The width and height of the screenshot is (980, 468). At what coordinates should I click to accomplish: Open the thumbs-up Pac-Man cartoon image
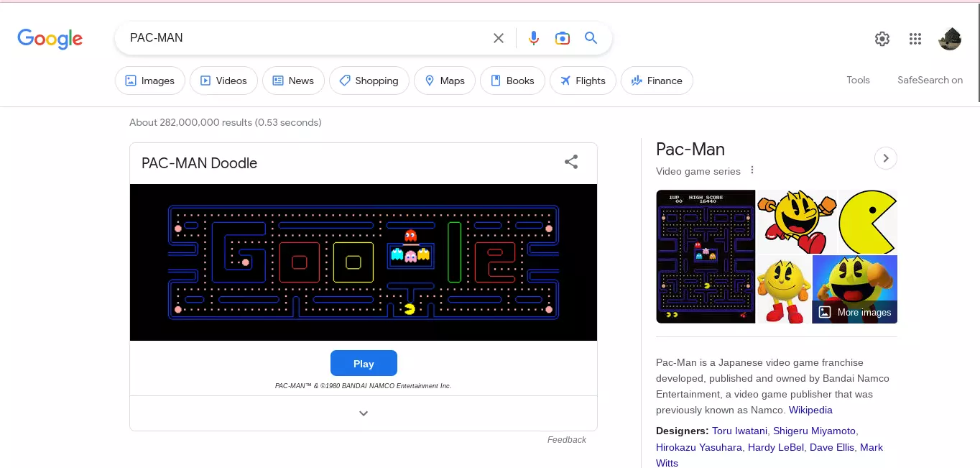(x=797, y=221)
